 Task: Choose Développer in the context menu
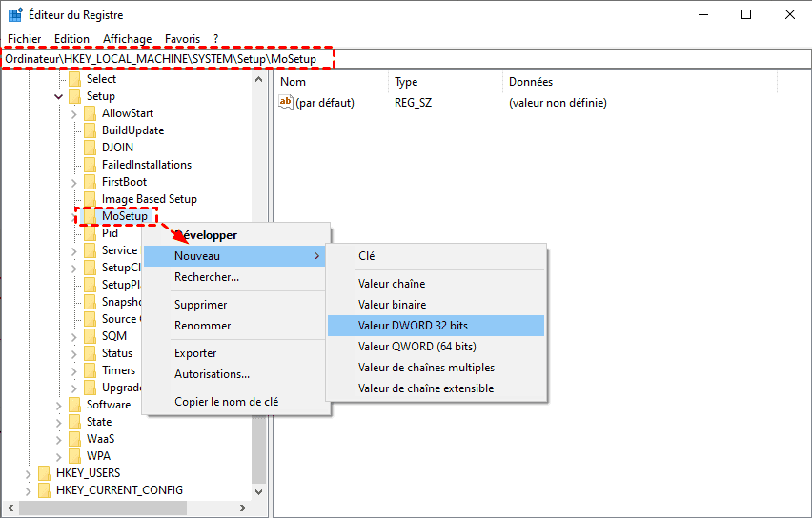236,235
